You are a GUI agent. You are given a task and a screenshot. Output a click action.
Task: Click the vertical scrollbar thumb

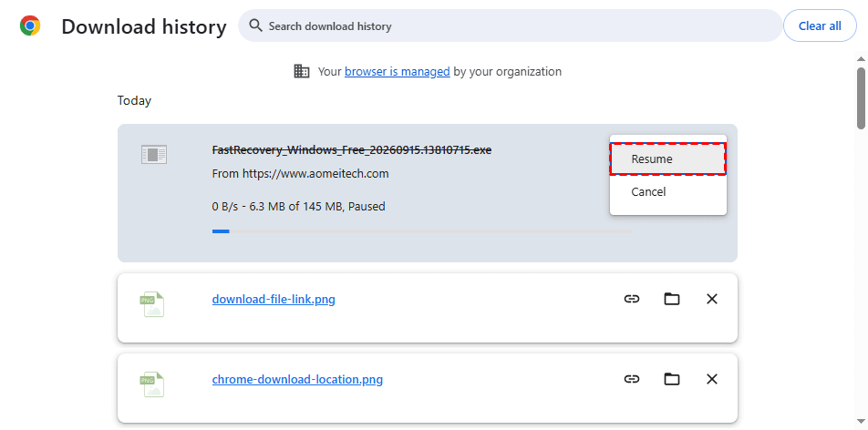tap(861, 98)
